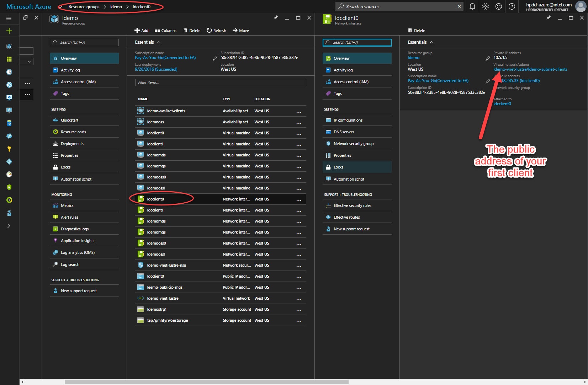Sort list by TYPE column header
588x385 pixels.
pyautogui.click(x=227, y=99)
